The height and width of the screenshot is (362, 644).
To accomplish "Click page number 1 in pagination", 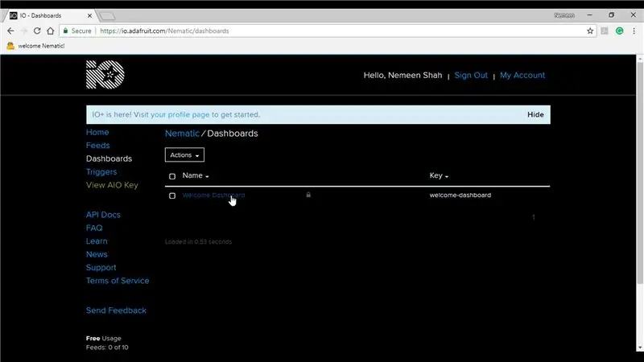I will [534, 217].
